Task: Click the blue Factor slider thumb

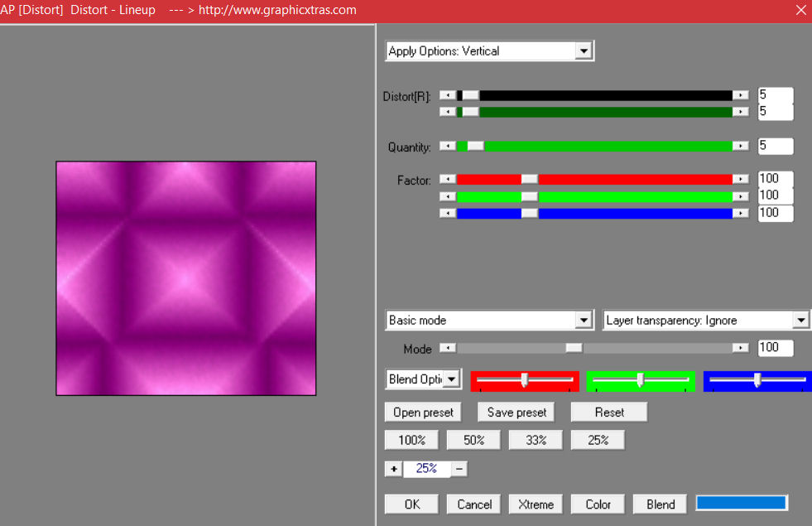Action: pyautogui.click(x=529, y=213)
